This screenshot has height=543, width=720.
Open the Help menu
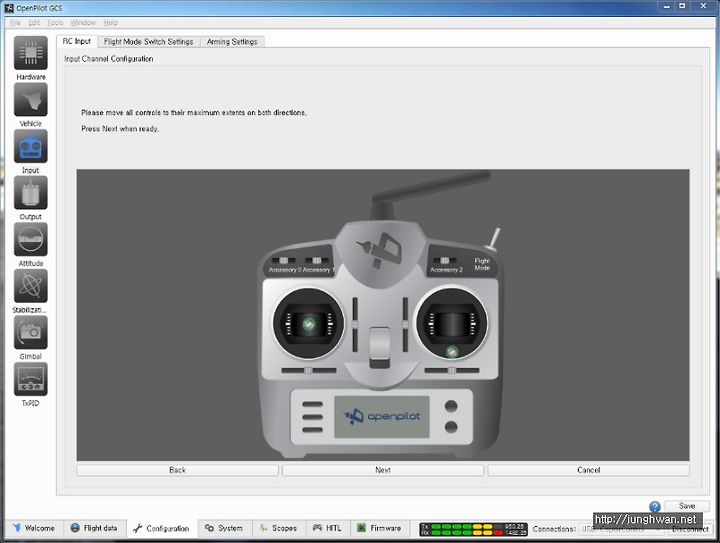tap(110, 22)
